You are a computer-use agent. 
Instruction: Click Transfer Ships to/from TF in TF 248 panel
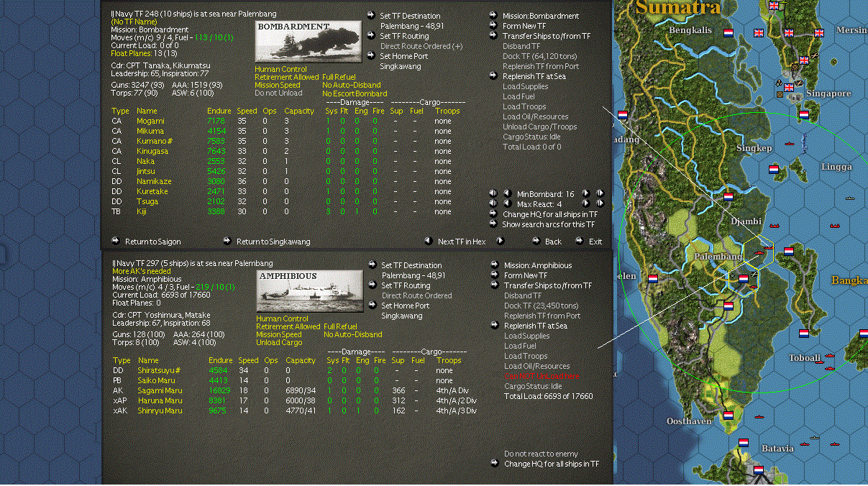547,35
